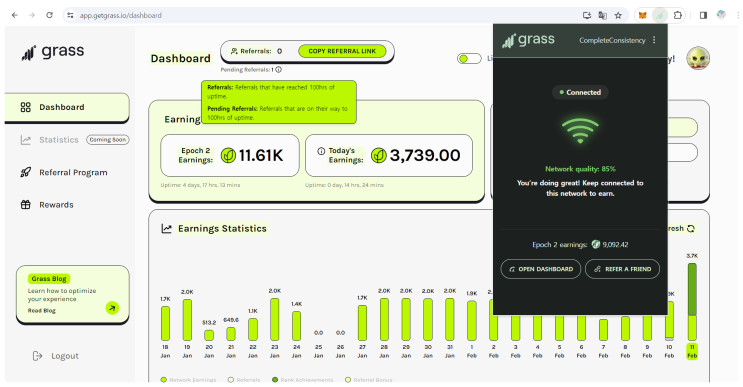Toggle Network Earnings legend item
Screen dimensions: 743x387
coord(188,379)
